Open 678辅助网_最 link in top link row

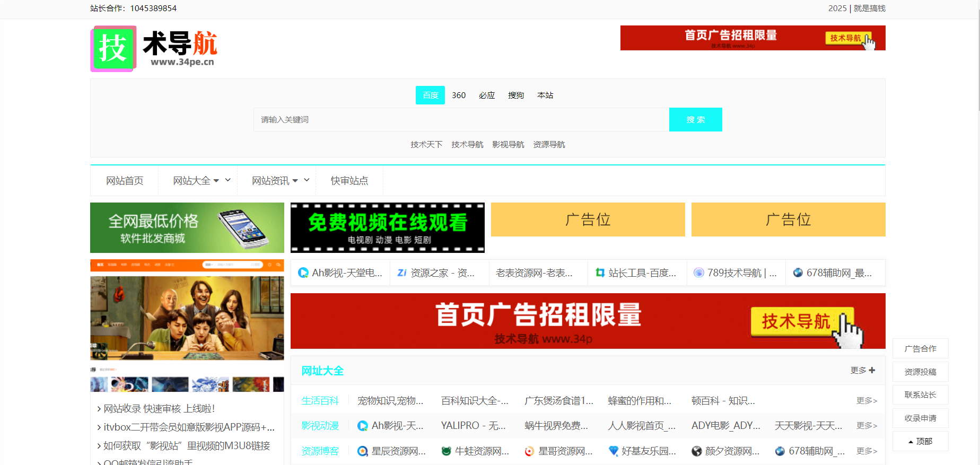(x=833, y=273)
